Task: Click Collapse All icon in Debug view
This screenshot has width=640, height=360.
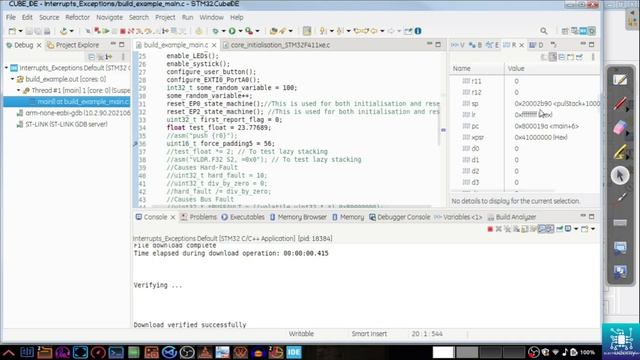Action: [91, 57]
